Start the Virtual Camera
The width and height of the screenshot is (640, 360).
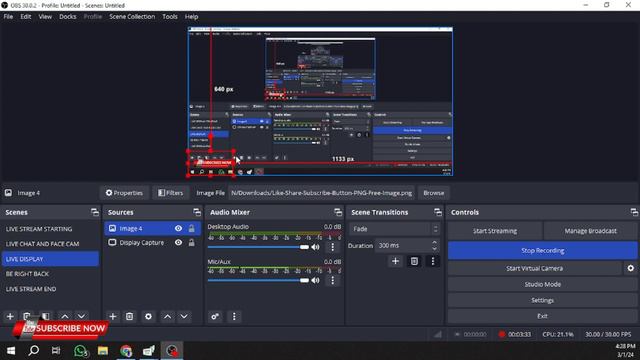click(x=534, y=268)
